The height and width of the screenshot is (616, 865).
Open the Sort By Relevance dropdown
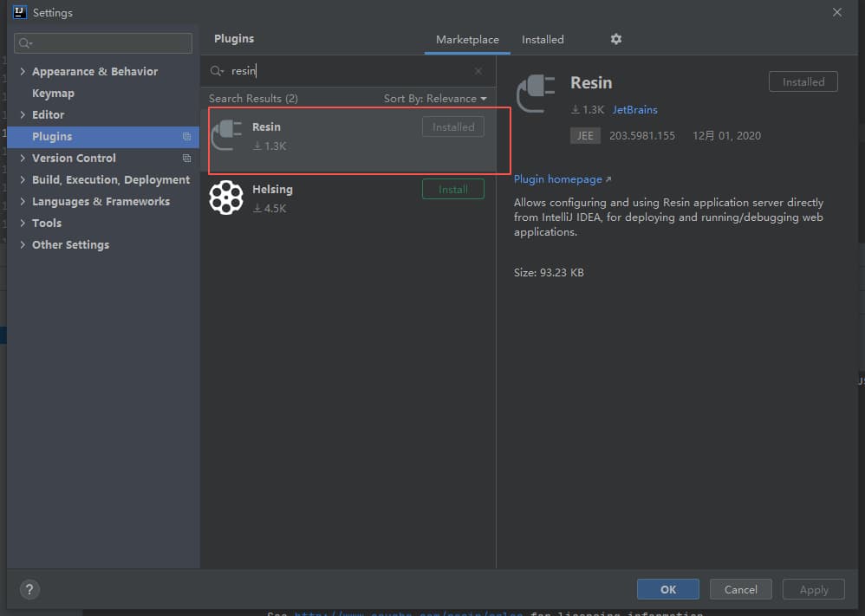click(435, 99)
